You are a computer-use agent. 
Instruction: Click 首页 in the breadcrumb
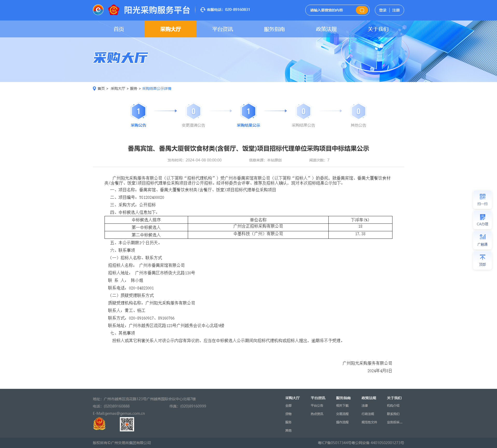point(101,89)
